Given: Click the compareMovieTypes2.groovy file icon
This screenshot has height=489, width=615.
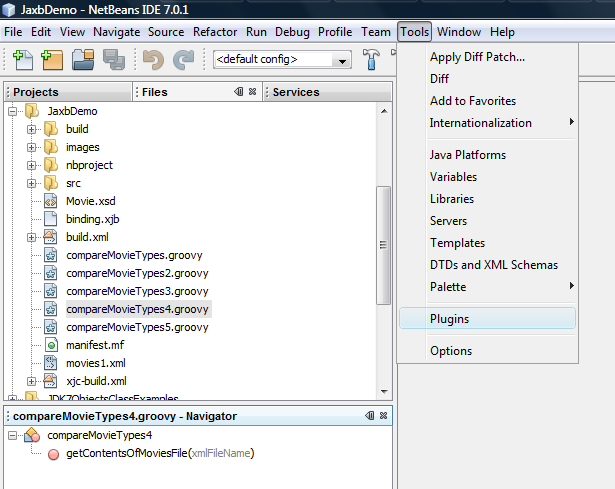Looking at the screenshot, I should [x=50, y=273].
